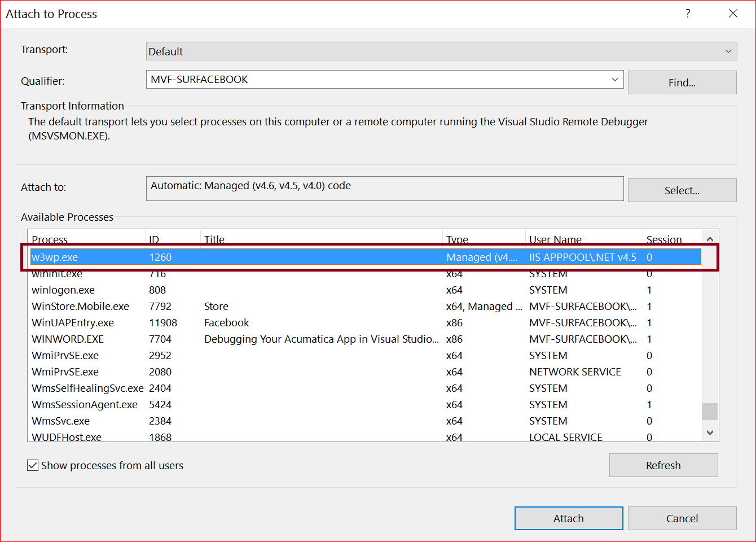Image resolution: width=756 pixels, height=542 pixels.
Task: Select the winlogon.exe process
Action: (63, 290)
